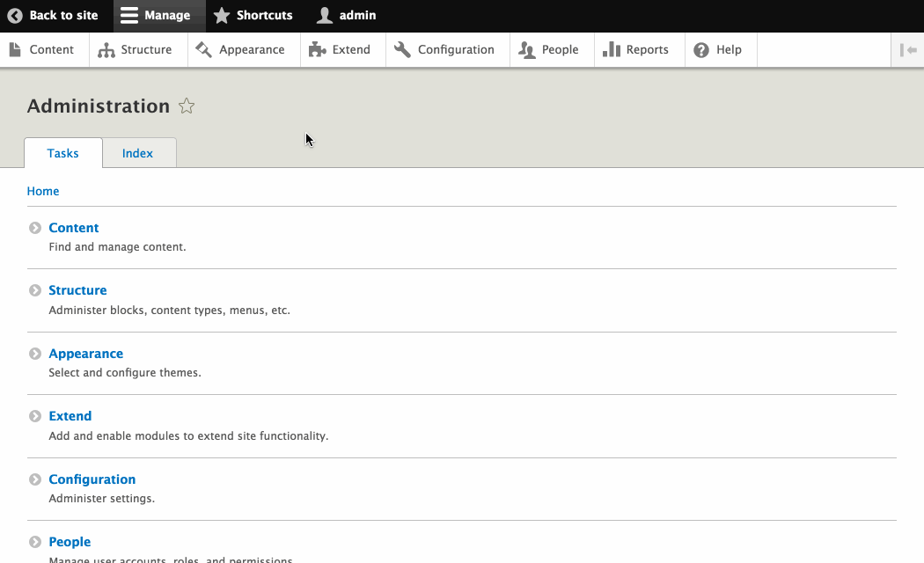
Task: Open the Extend link in task list
Action: point(70,416)
